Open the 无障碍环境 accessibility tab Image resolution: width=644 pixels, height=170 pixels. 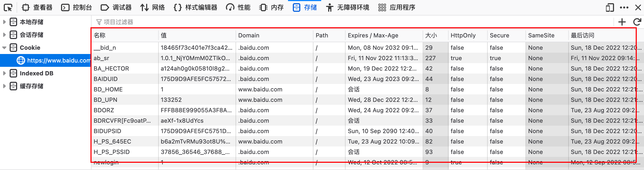tap(347, 7)
